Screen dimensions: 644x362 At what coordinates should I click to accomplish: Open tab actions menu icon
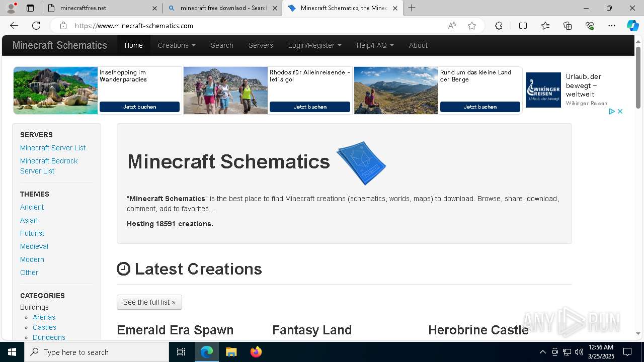pyautogui.click(x=30, y=8)
